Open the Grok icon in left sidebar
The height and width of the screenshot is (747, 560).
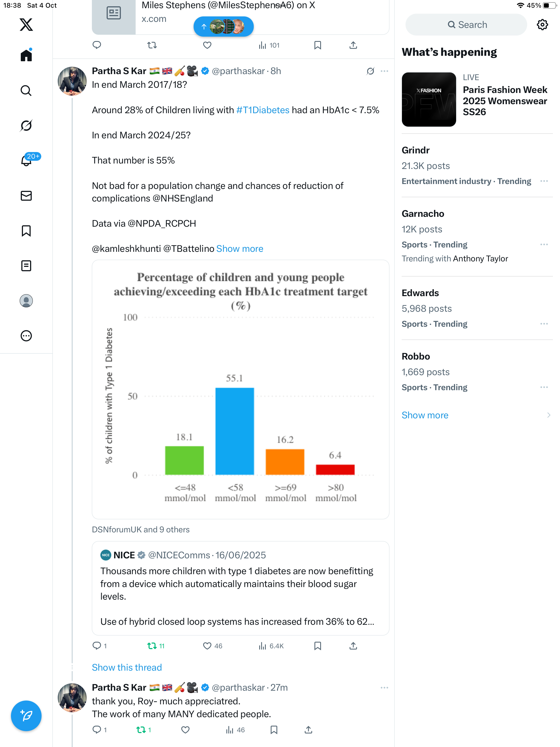coord(26,126)
